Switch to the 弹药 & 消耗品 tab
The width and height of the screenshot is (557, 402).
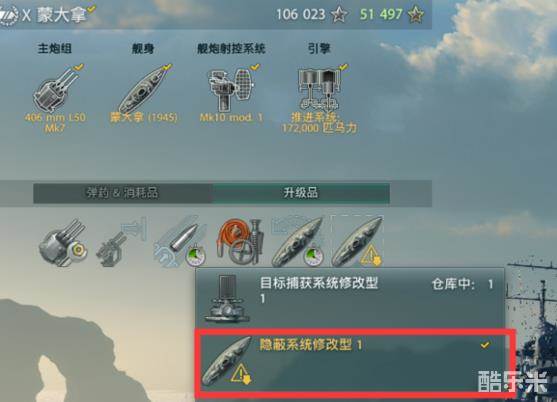click(x=123, y=193)
